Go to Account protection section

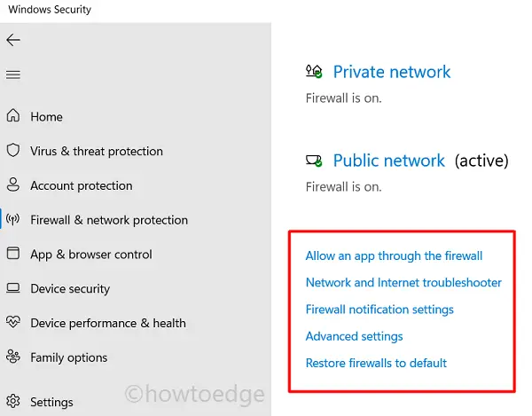(x=81, y=185)
